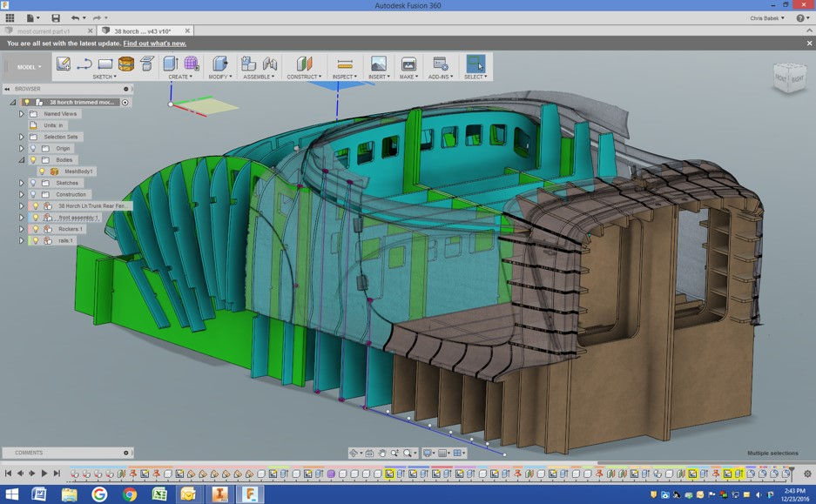The image size is (816, 504).
Task: Click the Make 3D print icon
Action: (x=409, y=64)
